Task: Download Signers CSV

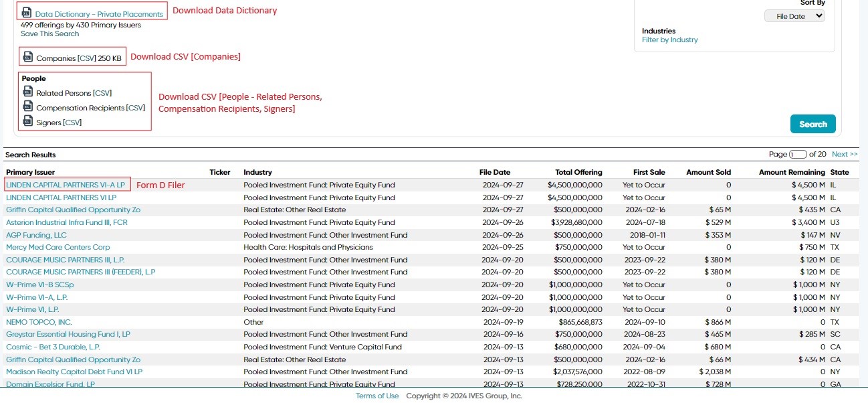Action: [72, 123]
